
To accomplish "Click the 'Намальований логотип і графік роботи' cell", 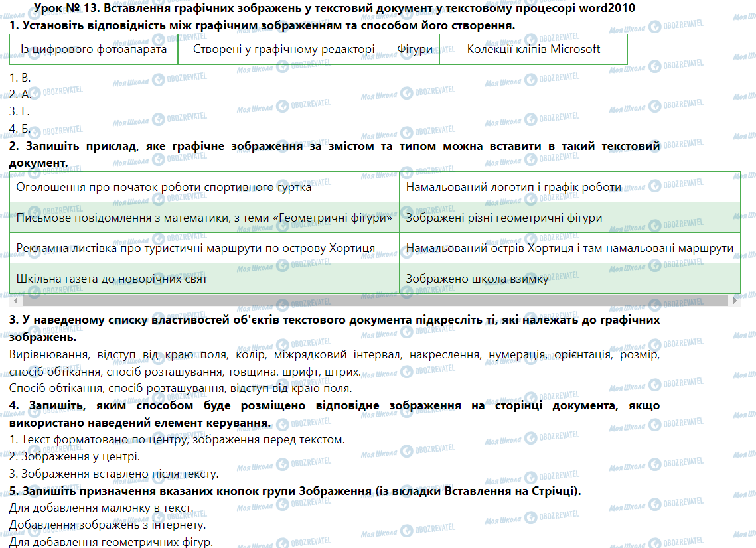I will click(x=513, y=187).
